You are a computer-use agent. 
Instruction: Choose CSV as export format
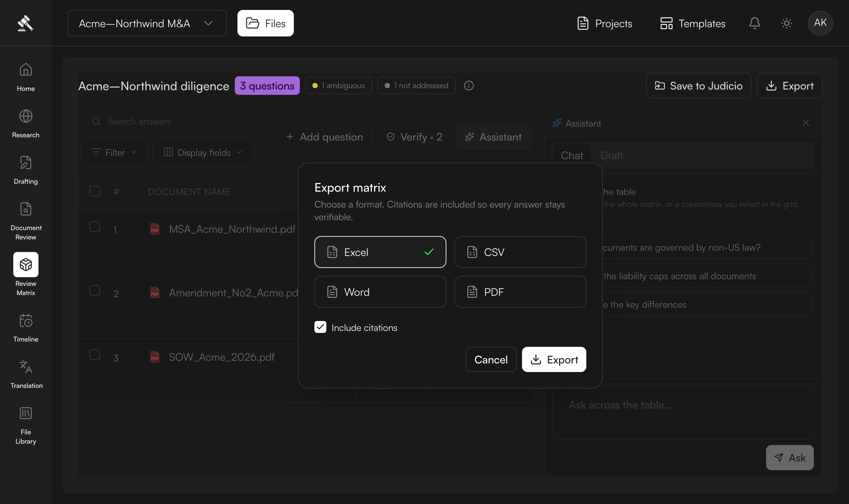coord(520,252)
